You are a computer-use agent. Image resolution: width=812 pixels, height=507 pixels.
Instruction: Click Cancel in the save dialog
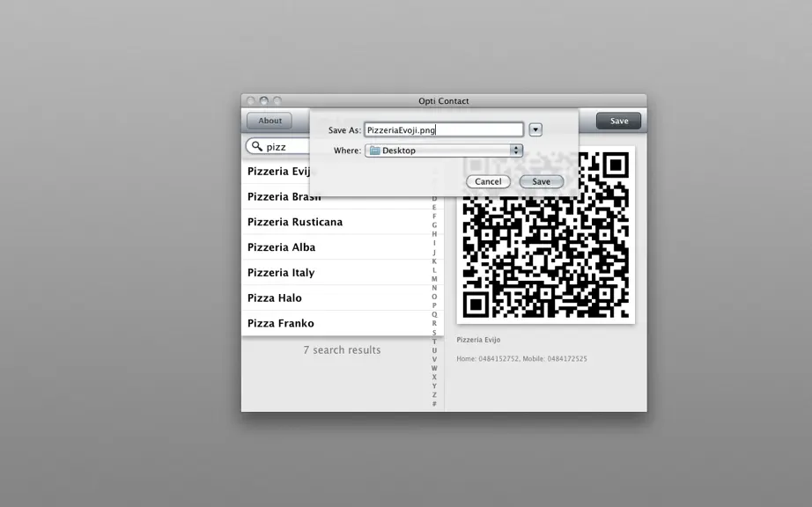coord(488,181)
